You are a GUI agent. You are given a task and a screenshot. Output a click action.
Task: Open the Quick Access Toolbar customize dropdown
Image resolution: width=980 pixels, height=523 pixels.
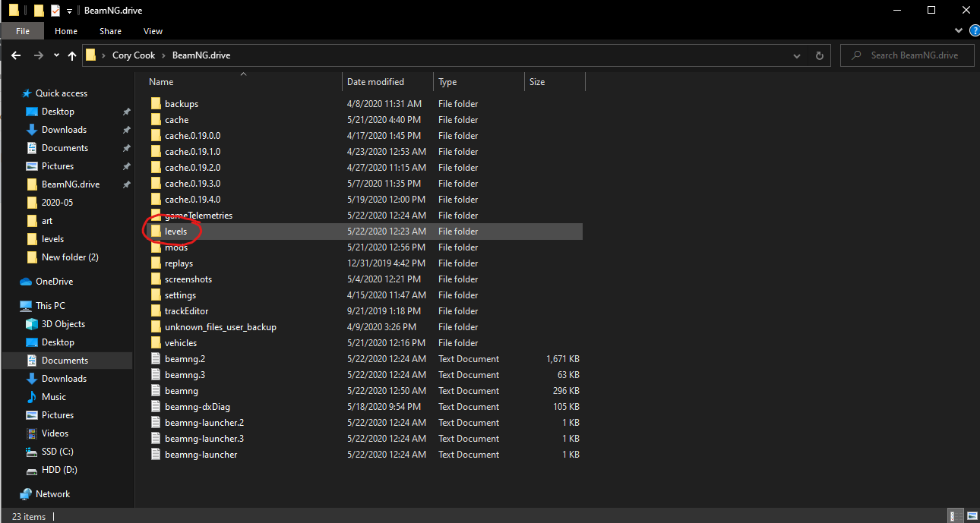pyautogui.click(x=69, y=11)
